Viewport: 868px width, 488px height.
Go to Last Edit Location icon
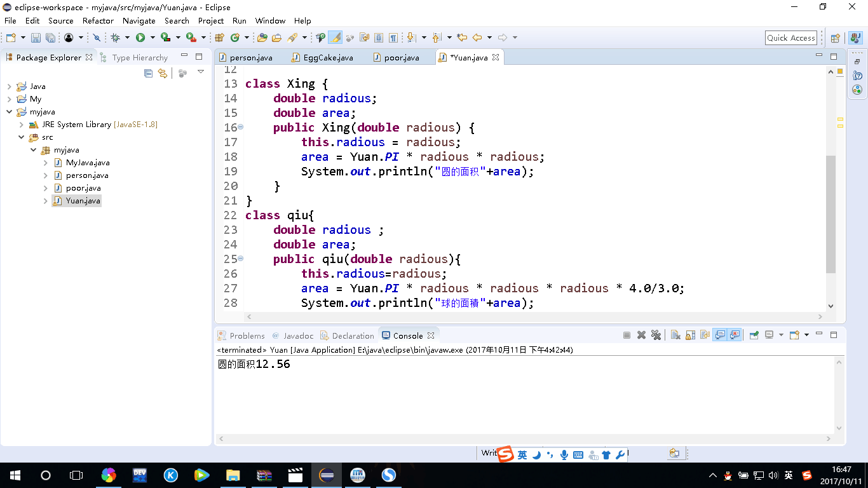[x=462, y=37]
